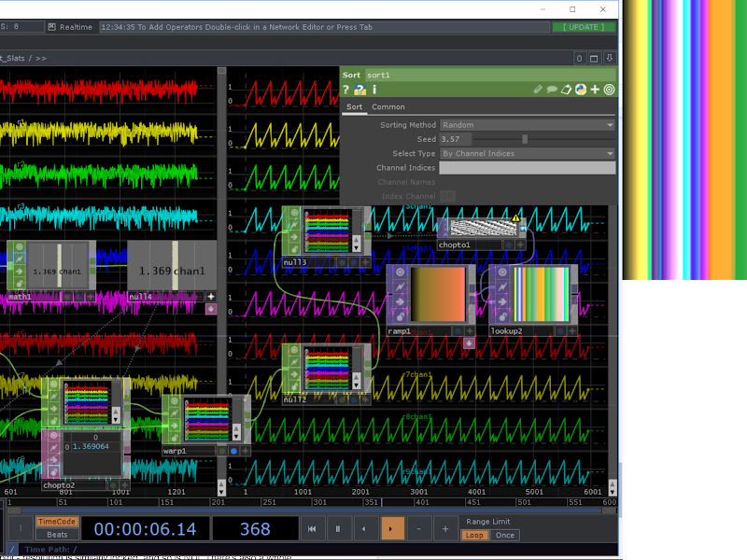Open the Sorting Method dropdown
Image resolution: width=747 pixels, height=560 pixels.
(528, 125)
